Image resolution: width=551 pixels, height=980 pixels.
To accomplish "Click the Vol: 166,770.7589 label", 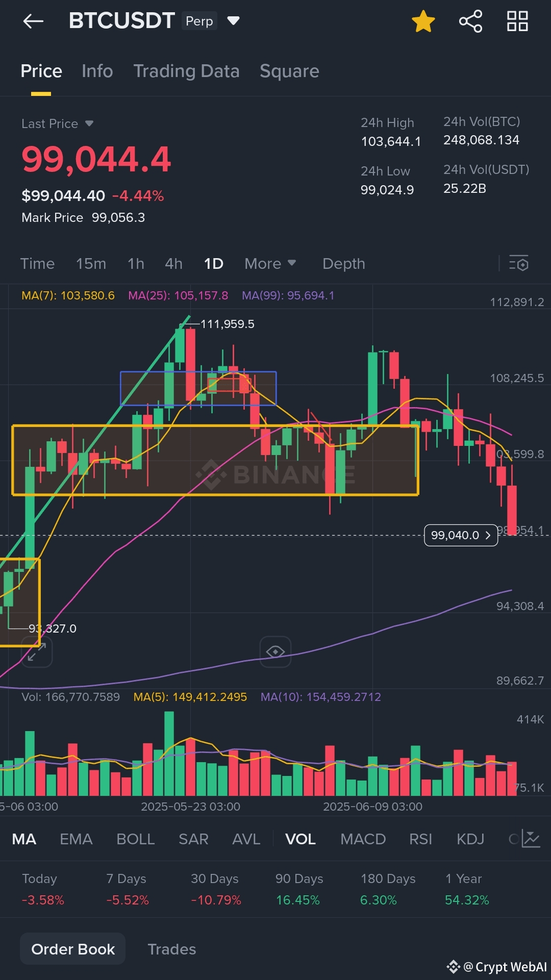I will (70, 697).
